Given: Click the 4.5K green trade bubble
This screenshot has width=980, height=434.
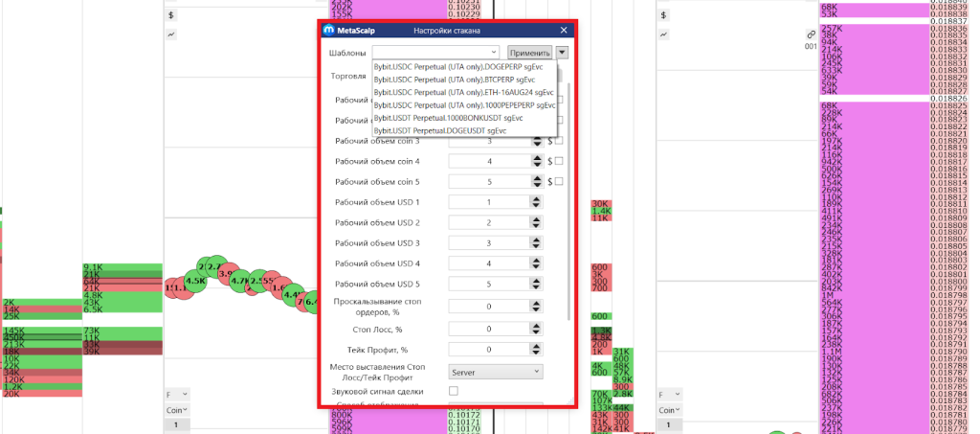Looking at the screenshot, I should tap(195, 282).
